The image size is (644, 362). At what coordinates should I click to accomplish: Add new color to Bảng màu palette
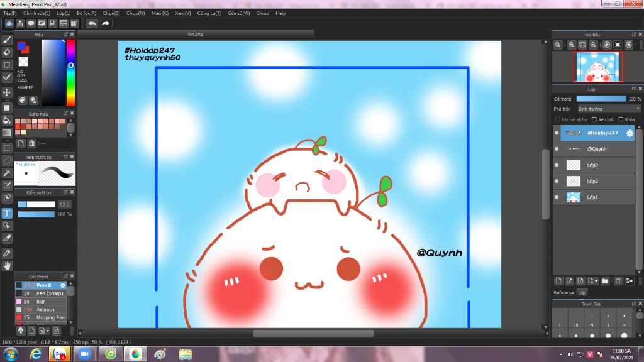[x=21, y=143]
